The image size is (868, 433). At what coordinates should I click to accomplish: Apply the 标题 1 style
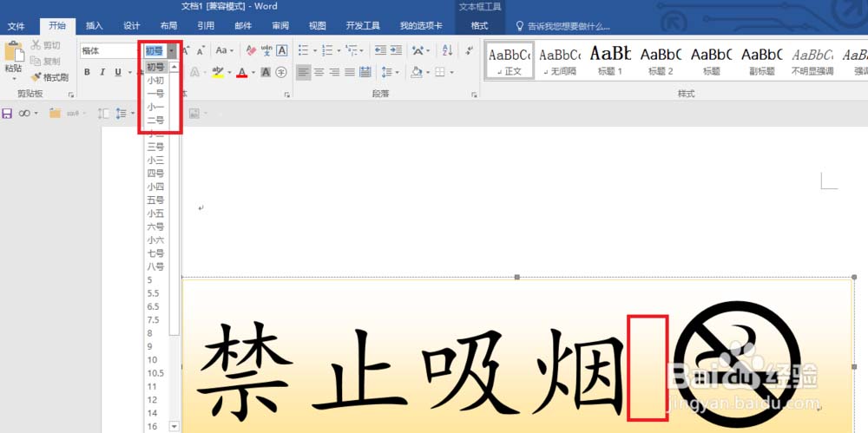(x=610, y=61)
